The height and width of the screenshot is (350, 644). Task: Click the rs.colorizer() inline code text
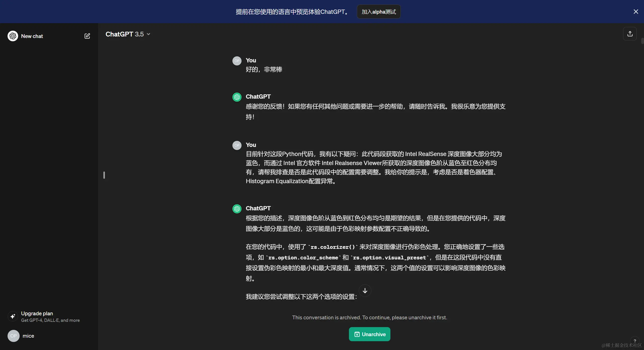click(x=332, y=247)
